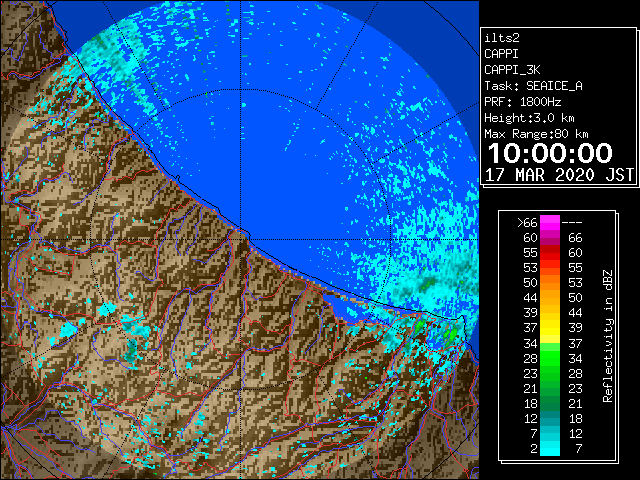Pick the yellow 37–39 dBZ legend swatch
This screenshot has height=480, width=640.
[550, 328]
